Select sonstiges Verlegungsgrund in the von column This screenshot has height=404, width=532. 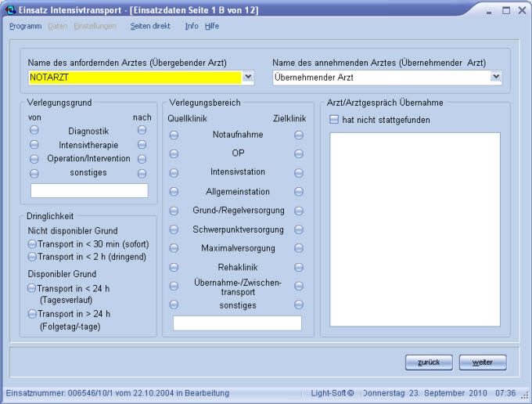point(34,174)
